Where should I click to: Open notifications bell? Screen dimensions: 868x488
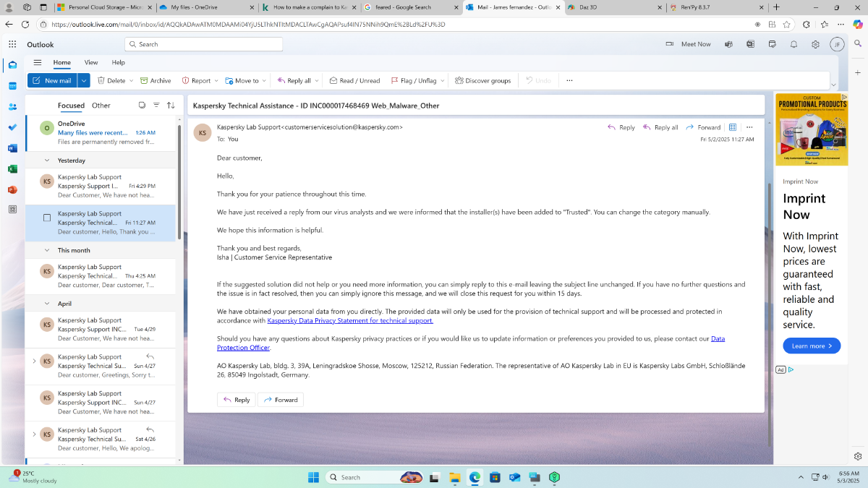[x=793, y=44]
